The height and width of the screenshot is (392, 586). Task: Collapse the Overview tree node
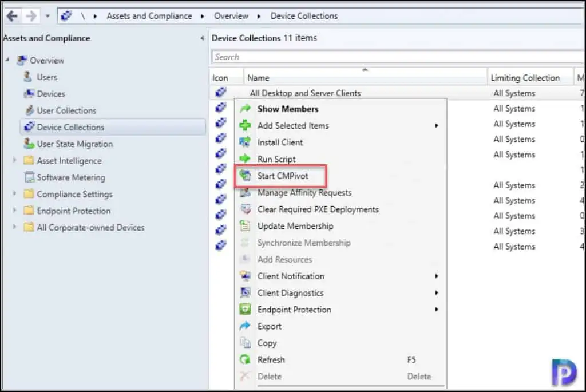click(x=7, y=60)
